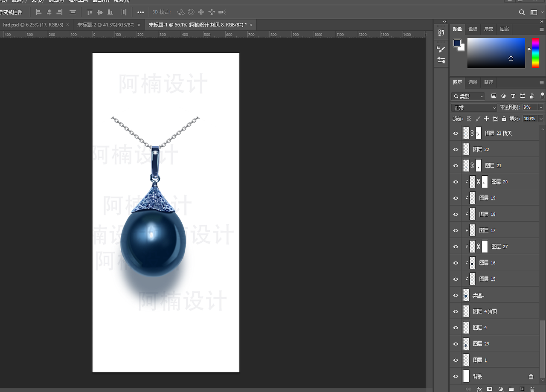The width and height of the screenshot is (546, 392).
Task: Click the align top edges icon
Action: point(90,12)
